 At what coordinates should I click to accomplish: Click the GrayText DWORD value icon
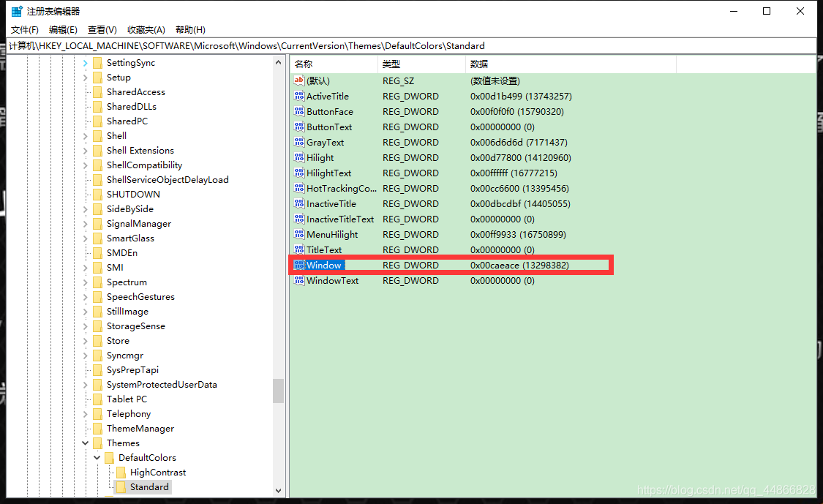[x=299, y=142]
